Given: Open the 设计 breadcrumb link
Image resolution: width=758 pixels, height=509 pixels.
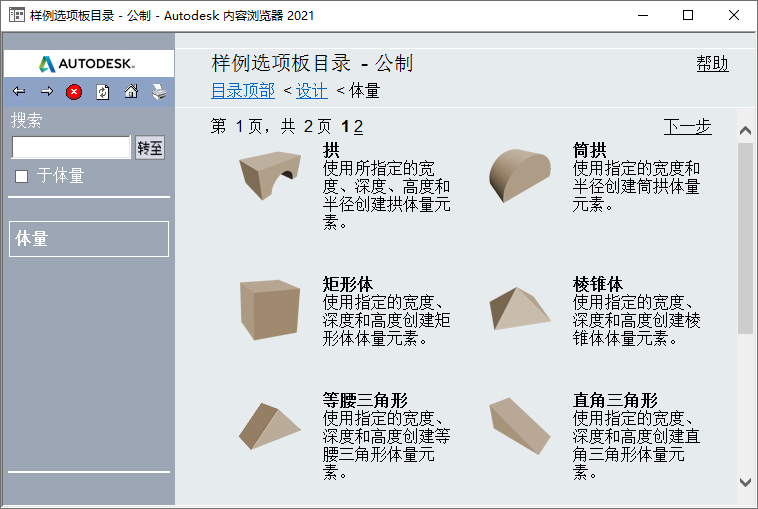Looking at the screenshot, I should click(x=312, y=91).
